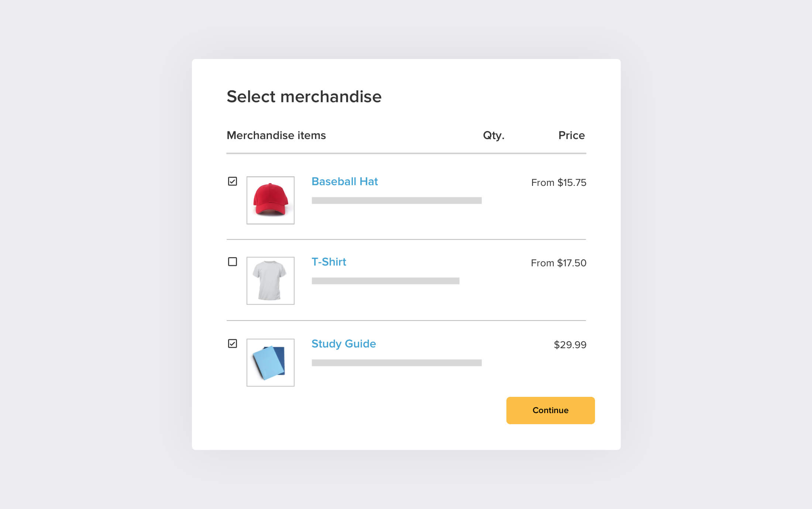
Task: Click the gray description bar under Study Guide
Action: tap(396, 363)
